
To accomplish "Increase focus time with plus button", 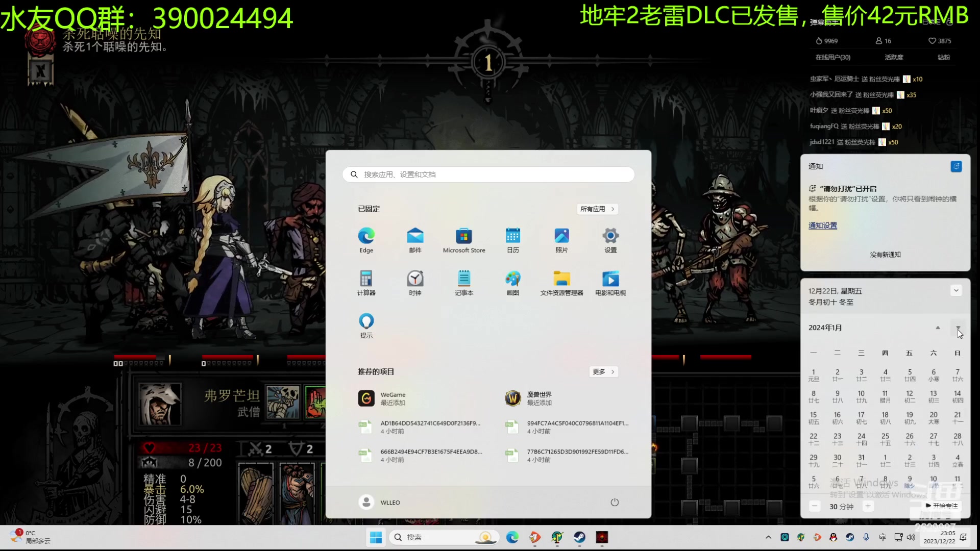I will pos(868,506).
